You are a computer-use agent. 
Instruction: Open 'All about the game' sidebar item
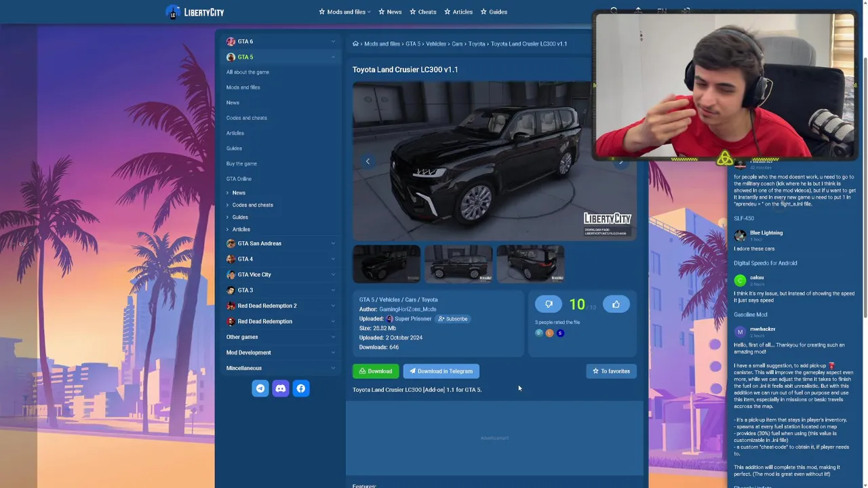pyautogui.click(x=248, y=72)
